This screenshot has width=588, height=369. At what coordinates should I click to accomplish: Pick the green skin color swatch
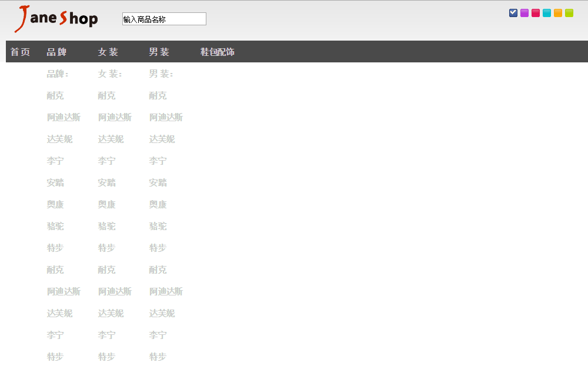[569, 13]
